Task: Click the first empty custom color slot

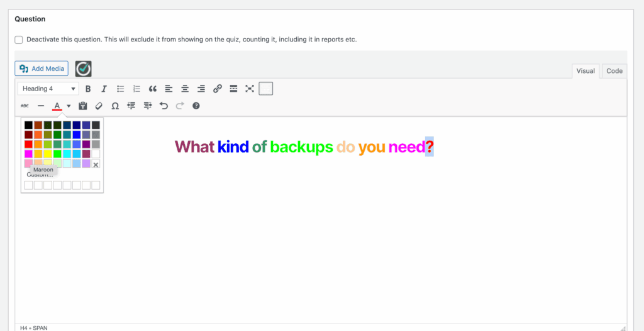Action: (28, 185)
